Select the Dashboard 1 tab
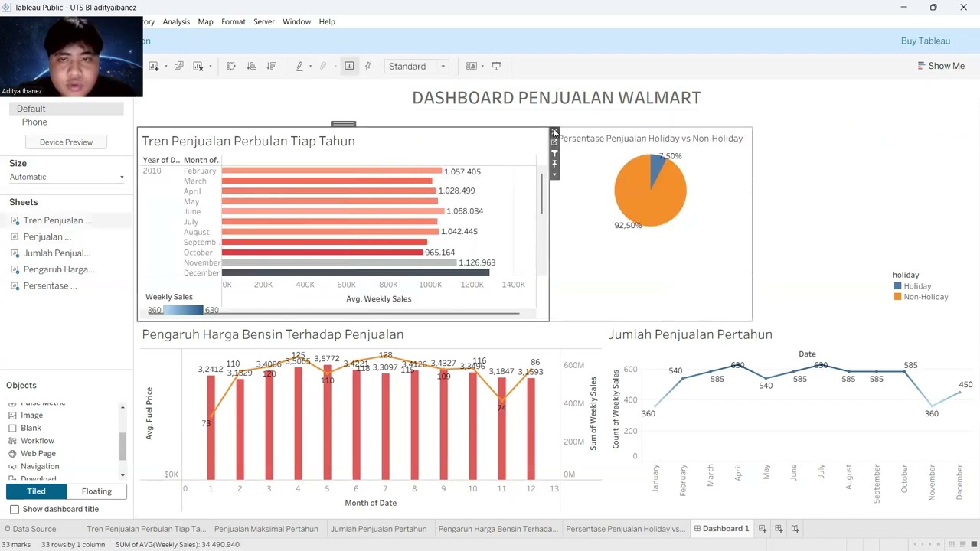980x551 pixels. click(721, 529)
